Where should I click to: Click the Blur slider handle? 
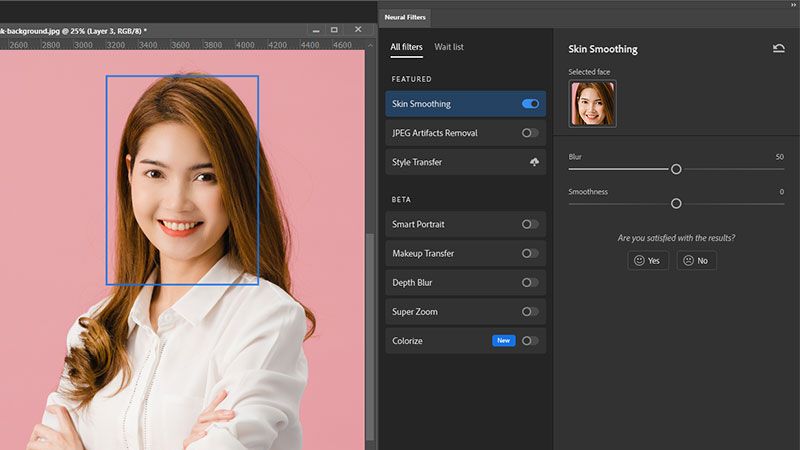(x=676, y=169)
